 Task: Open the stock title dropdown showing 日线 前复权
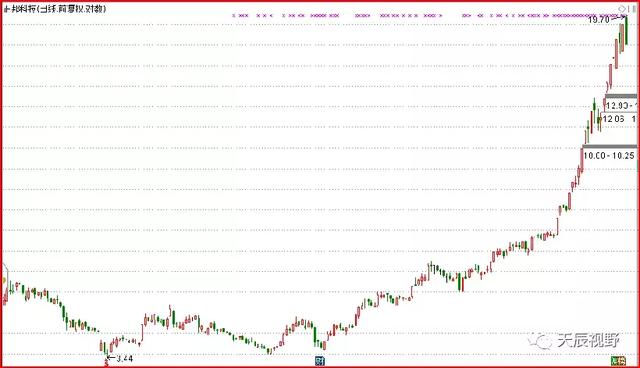tap(55, 9)
